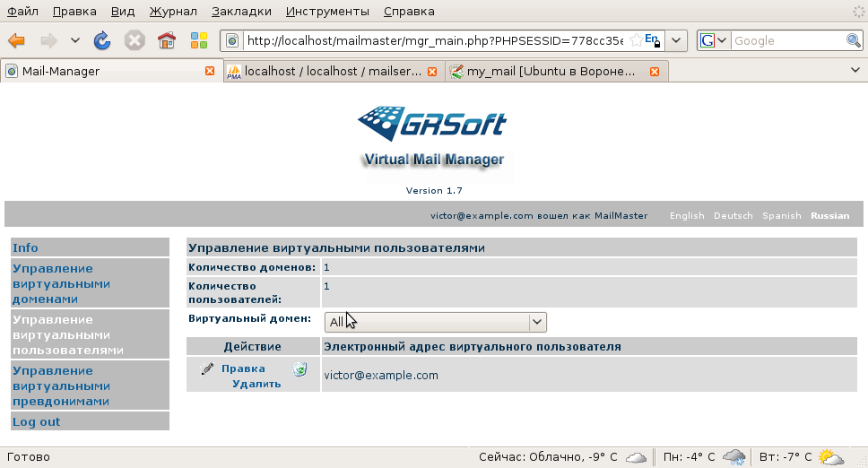Viewport: 868px width, 468px height.
Task: Click the victor@example.com address cell
Action: [x=589, y=375]
